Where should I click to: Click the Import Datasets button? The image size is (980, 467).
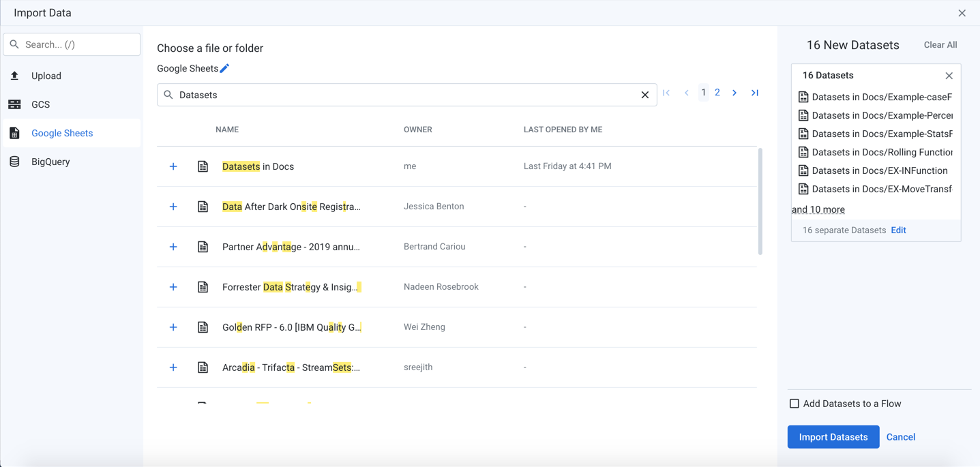click(x=833, y=437)
